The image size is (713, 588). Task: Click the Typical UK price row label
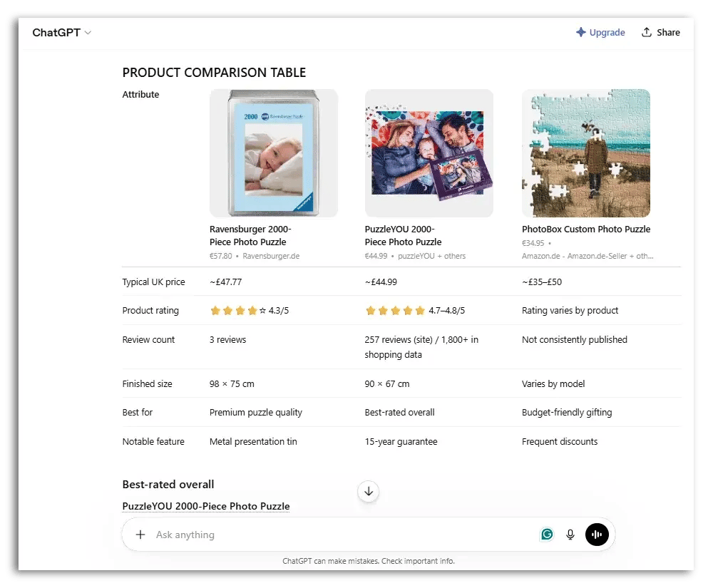coord(154,282)
